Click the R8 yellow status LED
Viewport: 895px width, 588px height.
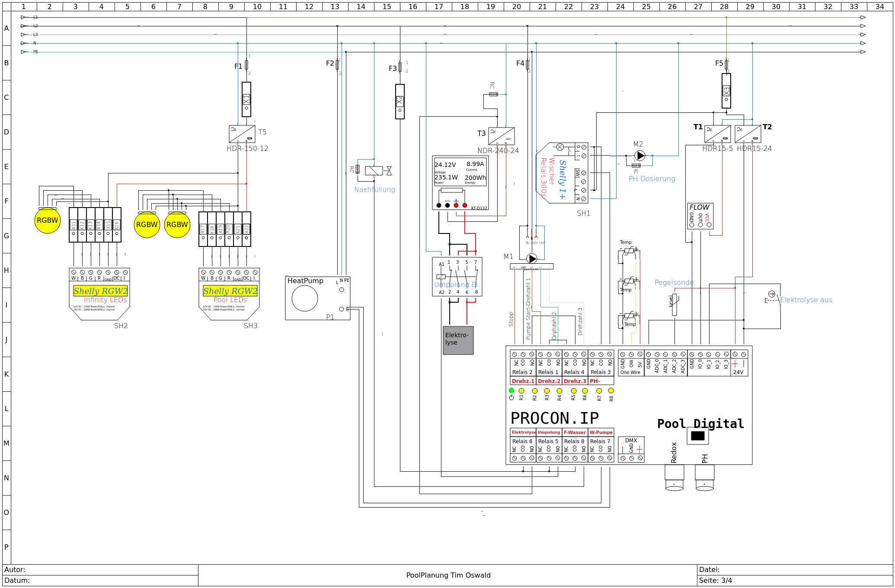(611, 390)
